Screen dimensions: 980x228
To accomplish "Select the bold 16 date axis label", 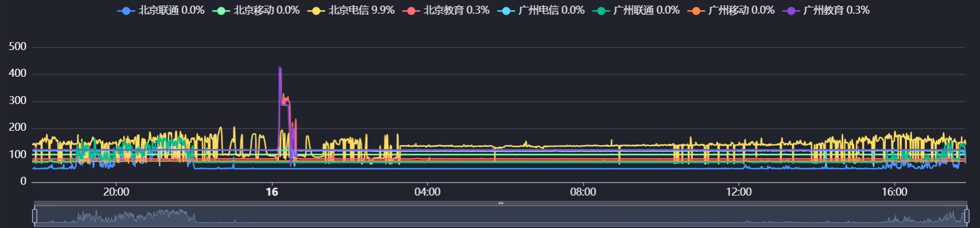I will [272, 192].
